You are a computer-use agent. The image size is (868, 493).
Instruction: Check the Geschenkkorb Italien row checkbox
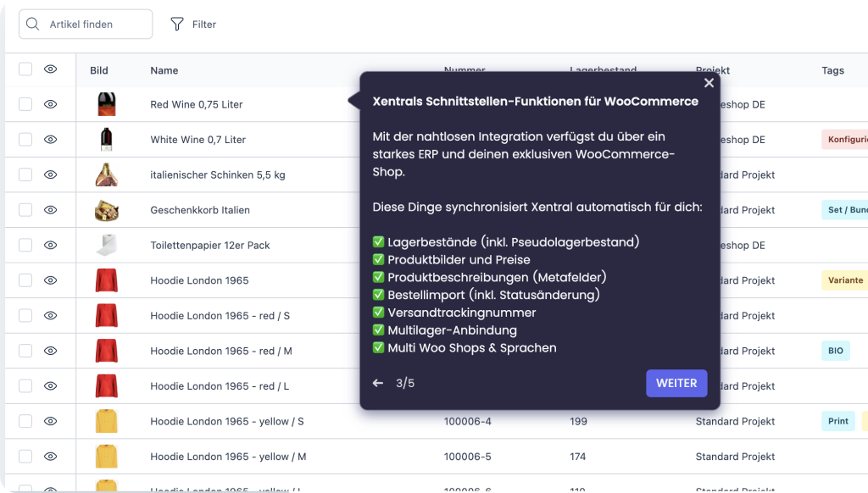[x=25, y=210]
